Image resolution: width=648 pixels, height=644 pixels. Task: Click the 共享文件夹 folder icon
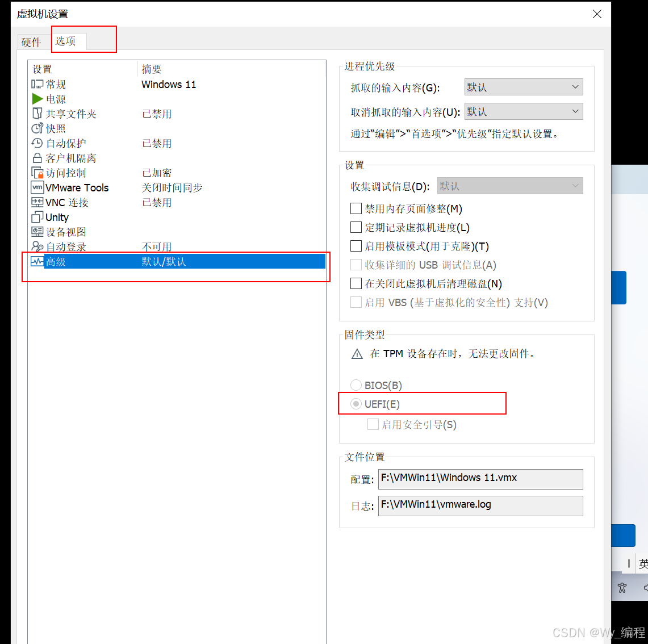(37, 114)
